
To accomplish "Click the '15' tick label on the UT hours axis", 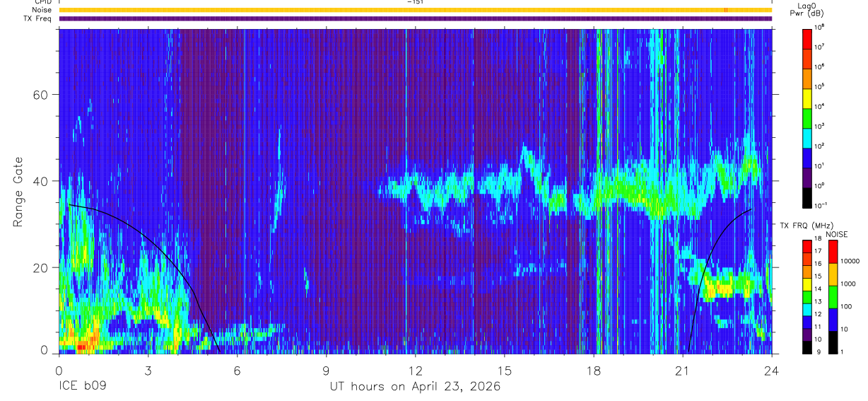I will 504,370.
